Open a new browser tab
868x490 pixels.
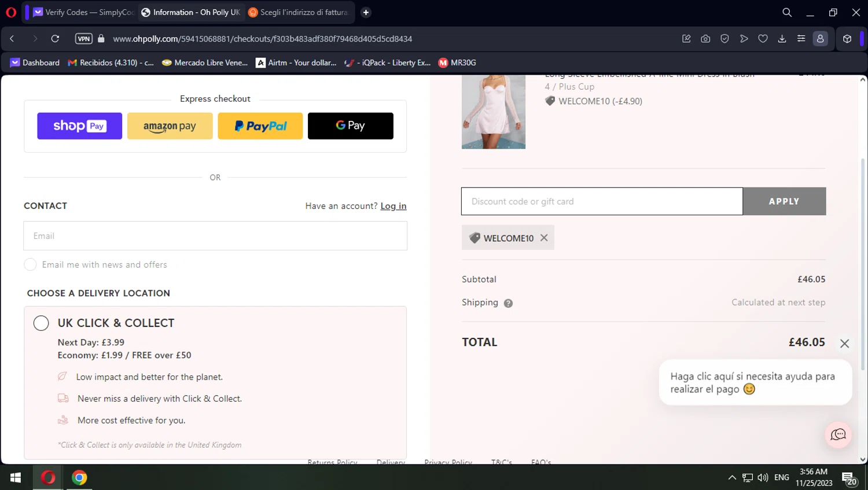click(366, 12)
